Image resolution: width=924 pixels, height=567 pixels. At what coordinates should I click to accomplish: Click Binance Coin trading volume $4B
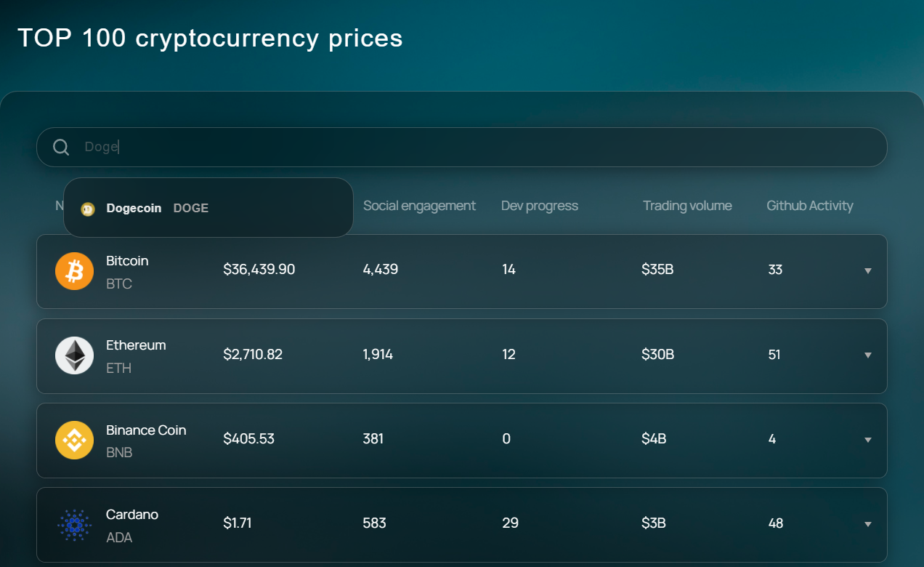tap(654, 439)
